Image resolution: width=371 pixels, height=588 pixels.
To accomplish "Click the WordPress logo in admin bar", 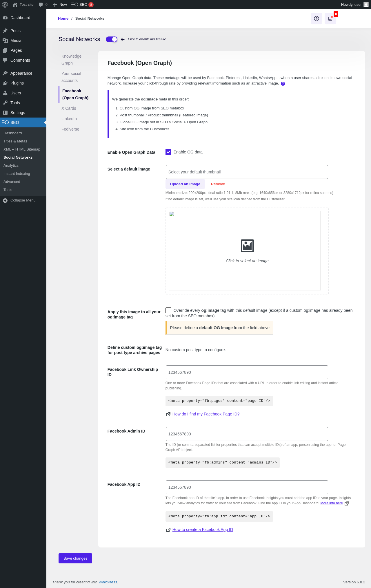I will pyautogui.click(x=5, y=5).
